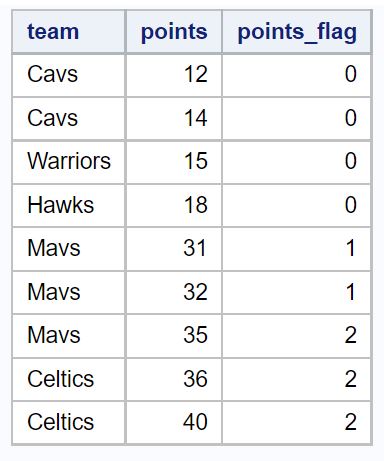Image resolution: width=384 pixels, height=461 pixels.
Task: Select the cell with 31 points
Action: point(174,249)
